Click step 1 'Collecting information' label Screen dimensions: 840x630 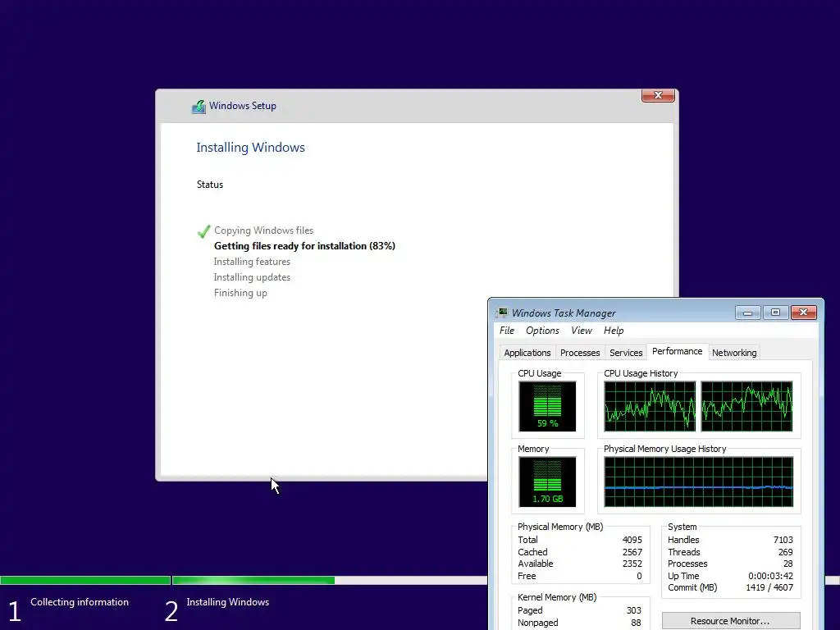[x=80, y=602]
